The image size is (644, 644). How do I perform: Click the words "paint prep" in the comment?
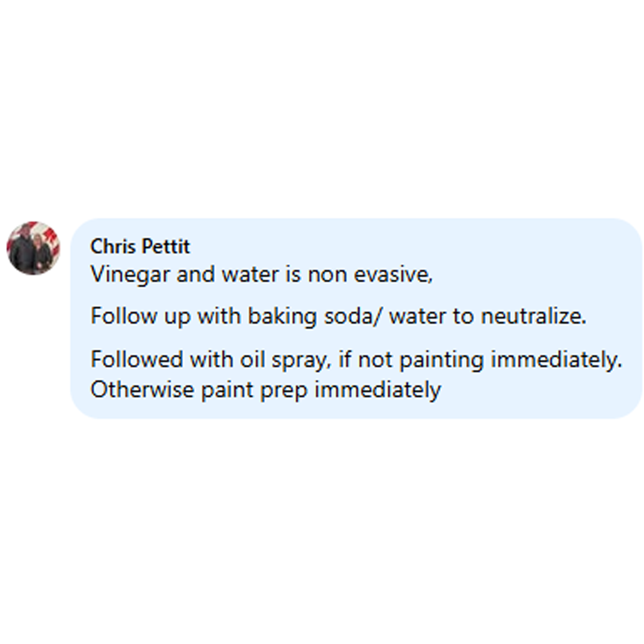[264, 390]
